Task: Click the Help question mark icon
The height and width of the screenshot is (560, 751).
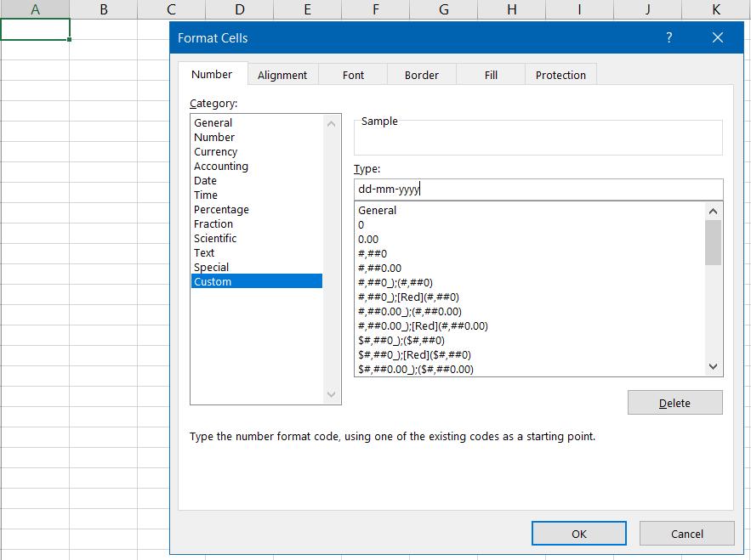Action: pyautogui.click(x=669, y=38)
